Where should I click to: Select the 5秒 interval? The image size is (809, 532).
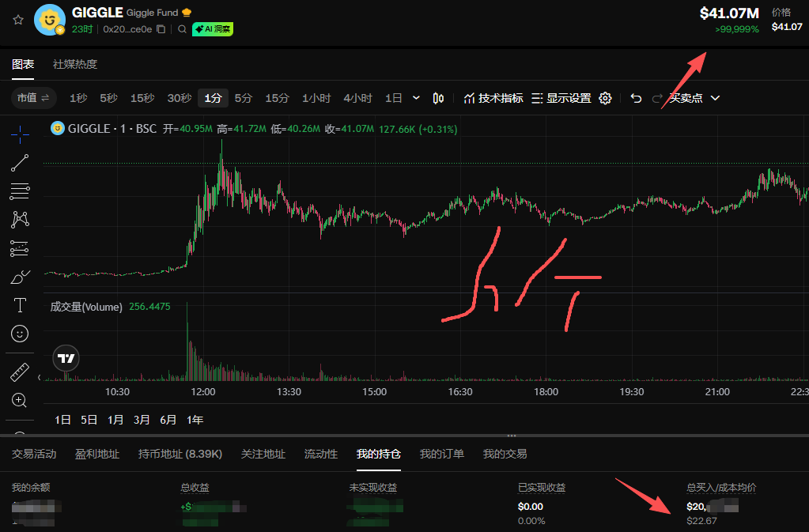pos(108,98)
